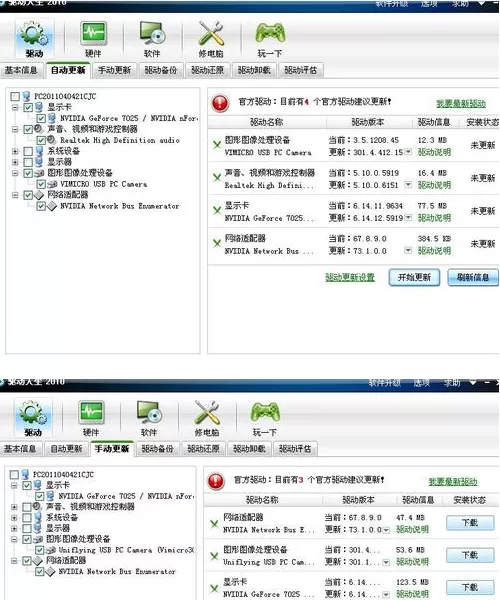500x600 pixels.
Task: Click the 驱动名称 column header in top window
Action: pyautogui.click(x=267, y=122)
